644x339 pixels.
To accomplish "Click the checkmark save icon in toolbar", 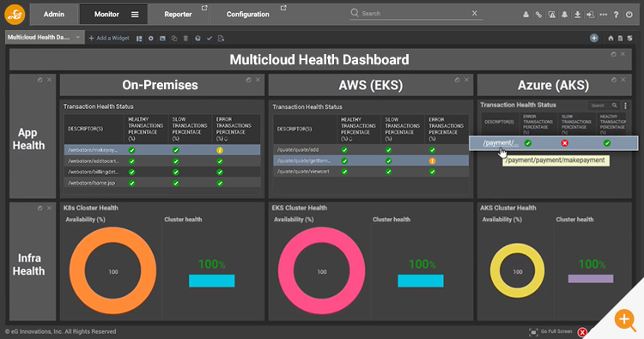I will click(x=210, y=39).
